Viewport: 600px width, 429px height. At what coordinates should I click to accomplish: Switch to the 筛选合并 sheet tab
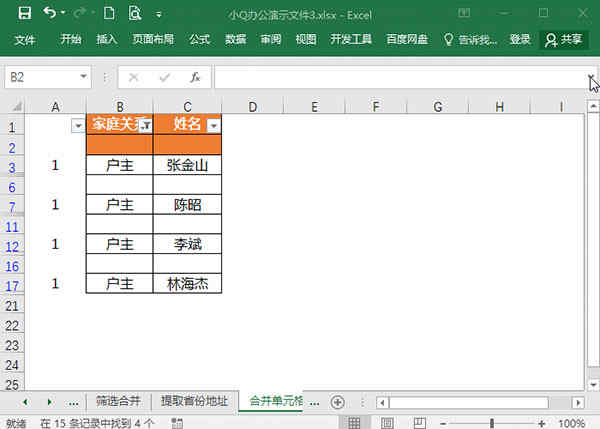click(x=118, y=401)
